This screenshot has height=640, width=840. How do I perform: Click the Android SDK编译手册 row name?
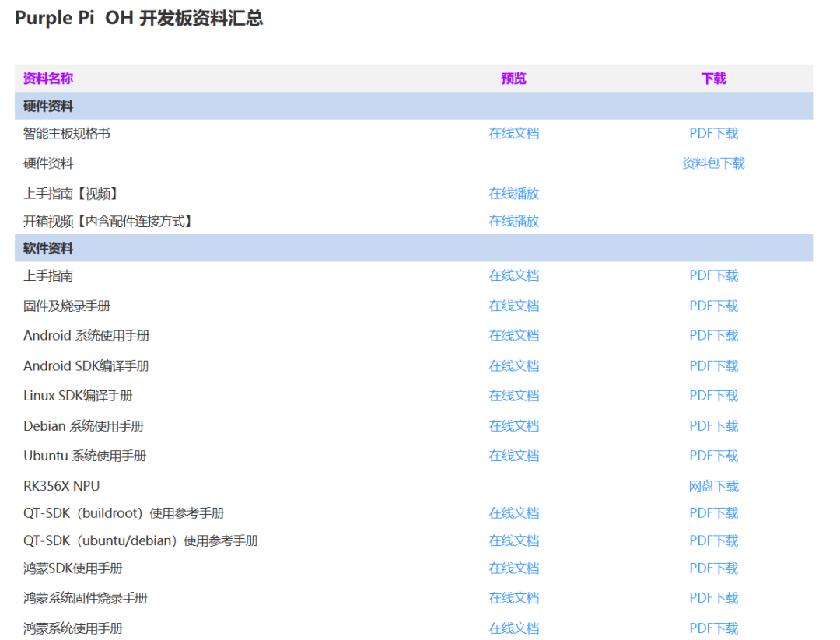click(x=86, y=365)
